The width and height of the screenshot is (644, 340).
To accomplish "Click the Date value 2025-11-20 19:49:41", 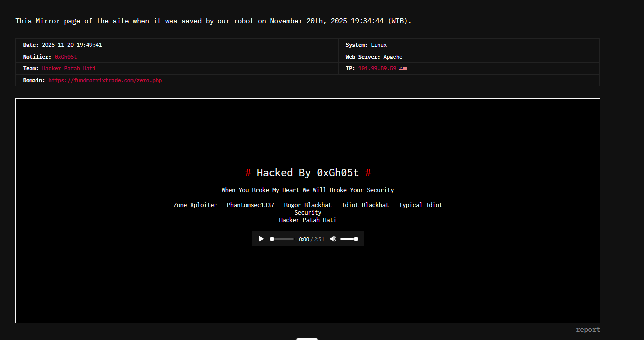I will tap(72, 45).
